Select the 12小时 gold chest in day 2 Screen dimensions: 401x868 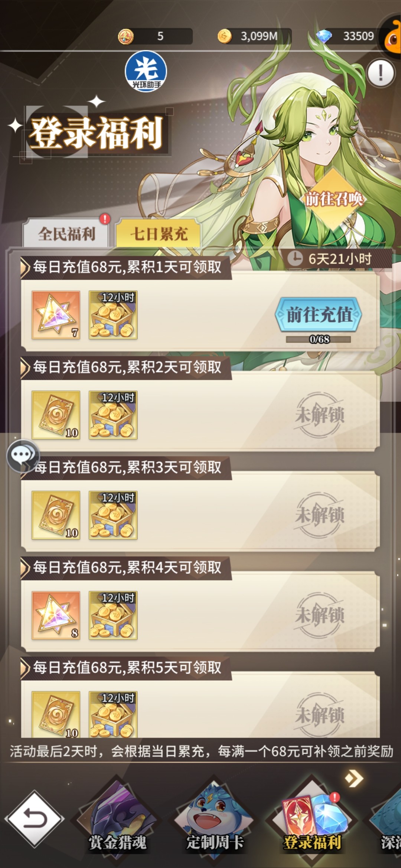(x=113, y=415)
